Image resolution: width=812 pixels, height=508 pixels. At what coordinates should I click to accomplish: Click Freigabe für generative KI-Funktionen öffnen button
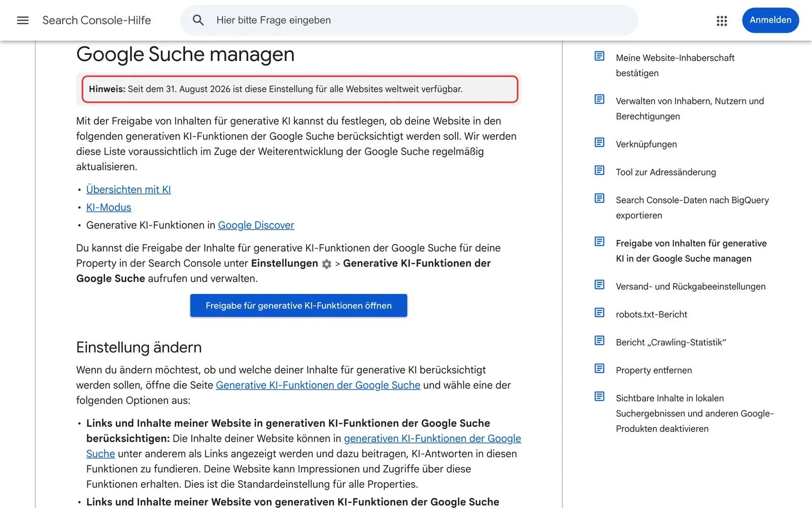[x=298, y=305]
